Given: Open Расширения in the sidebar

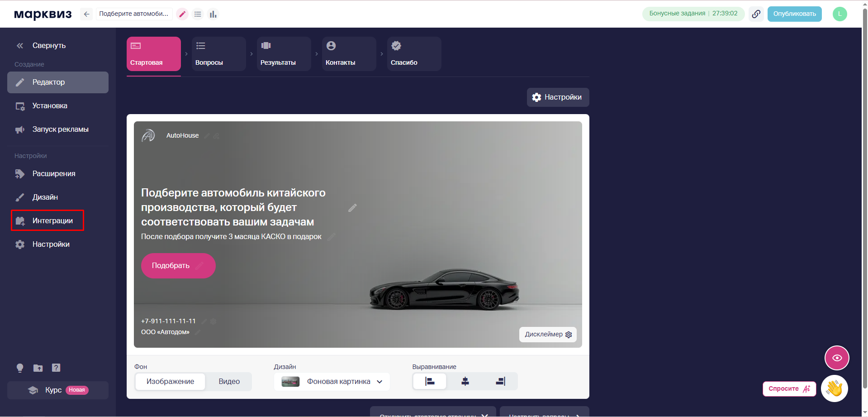Looking at the screenshot, I should point(58,174).
